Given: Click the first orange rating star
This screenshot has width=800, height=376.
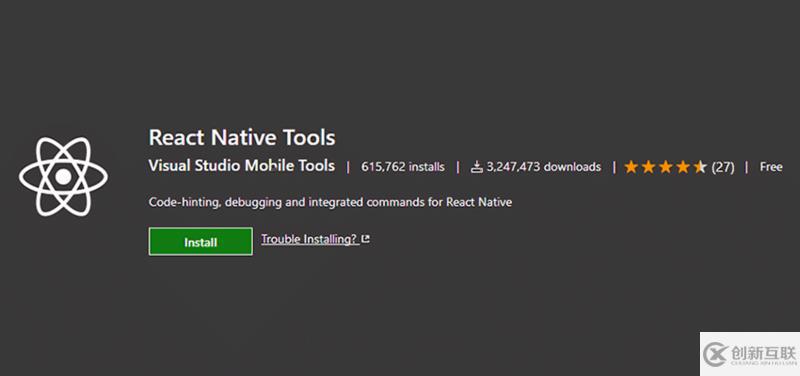Looking at the screenshot, I should pos(631,167).
